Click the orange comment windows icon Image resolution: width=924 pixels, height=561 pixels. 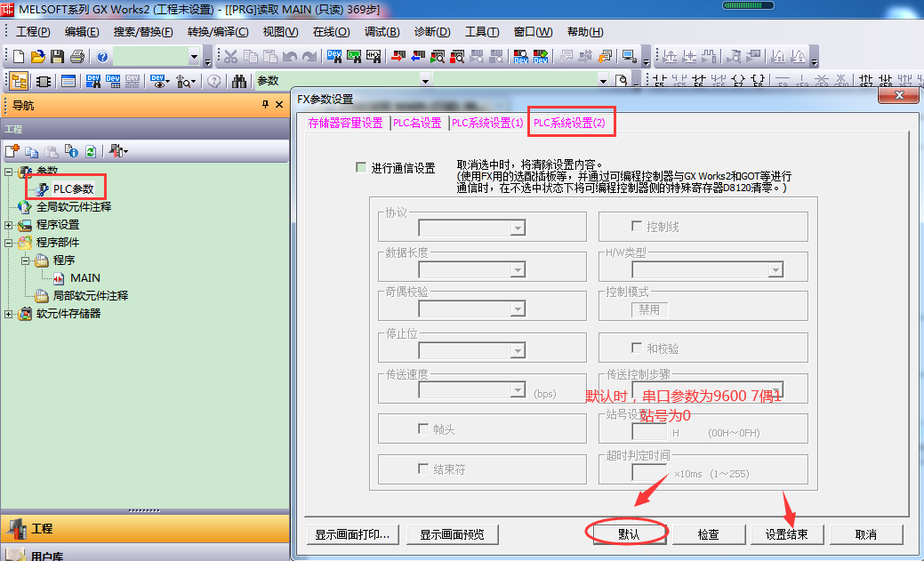pos(606,57)
